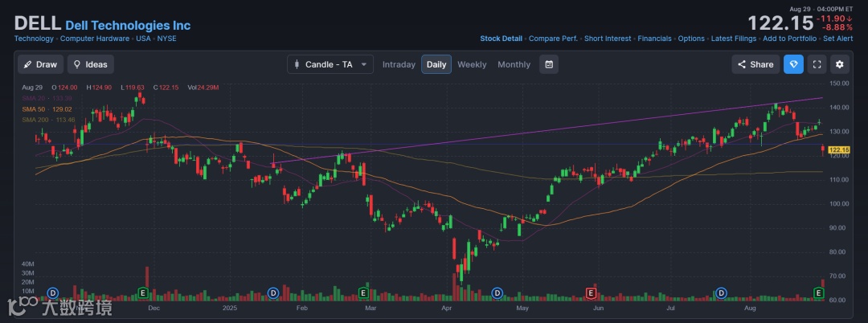Screen dimensions: 868x323
Task: Switch to the Intraday timeframe
Action: coord(399,64)
